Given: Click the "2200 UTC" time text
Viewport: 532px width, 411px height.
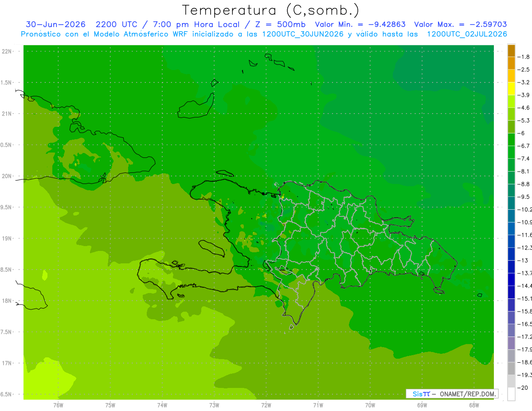Looking at the screenshot, I should tap(117, 24).
